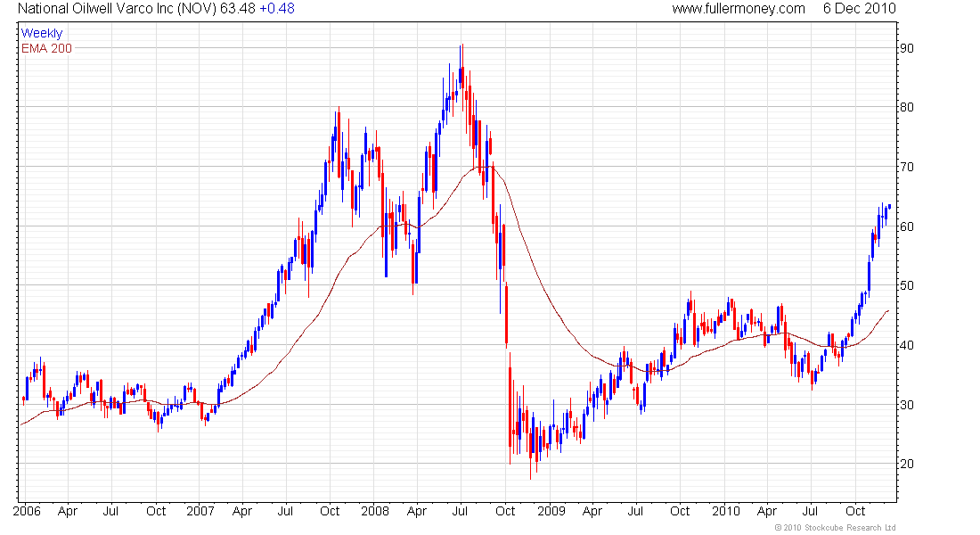Image resolution: width=980 pixels, height=535 pixels.
Task: Click the latest candle near 63 in December 2010
Action: 889,207
